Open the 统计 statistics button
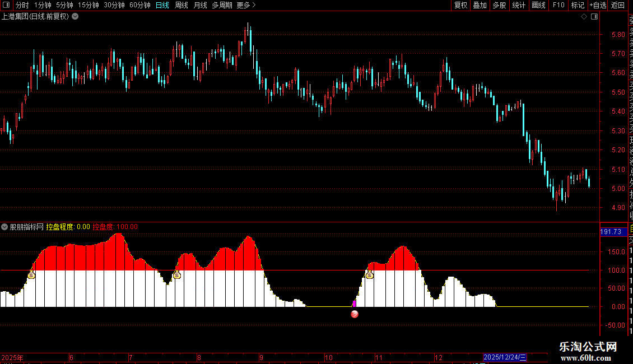633x364 pixels. 519,5
